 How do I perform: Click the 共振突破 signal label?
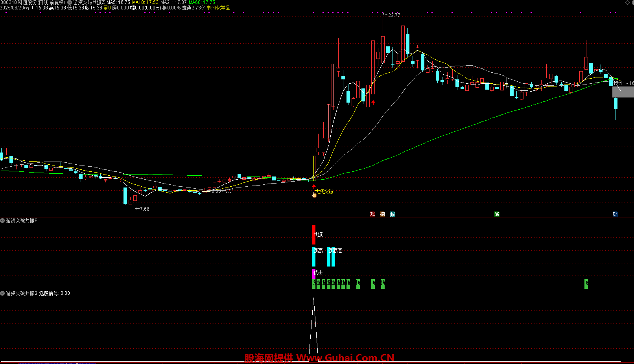click(324, 191)
